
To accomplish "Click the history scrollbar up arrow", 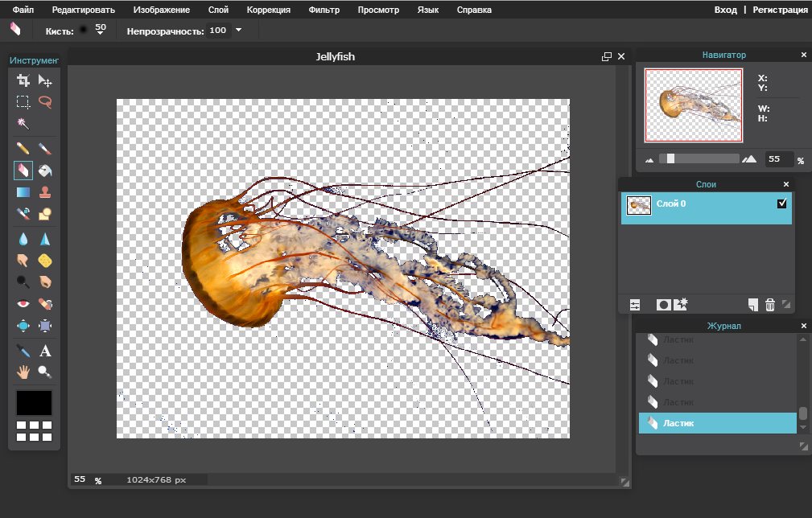I will tap(803, 339).
